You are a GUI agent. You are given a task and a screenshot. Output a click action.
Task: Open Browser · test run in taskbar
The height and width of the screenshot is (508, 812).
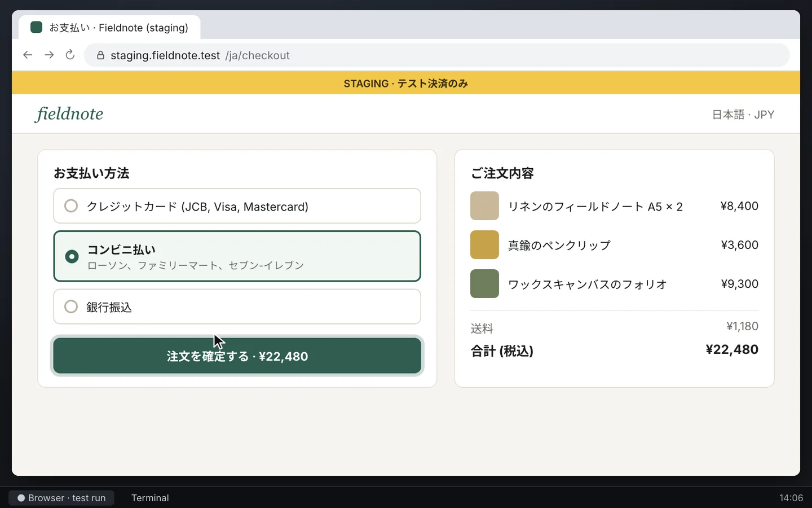click(61, 498)
